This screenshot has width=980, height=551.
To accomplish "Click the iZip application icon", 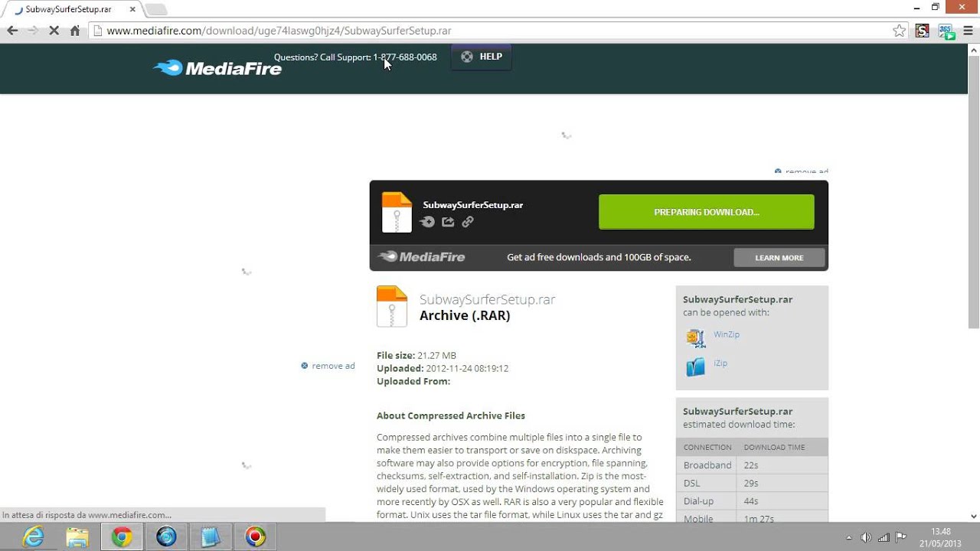I will click(x=695, y=367).
